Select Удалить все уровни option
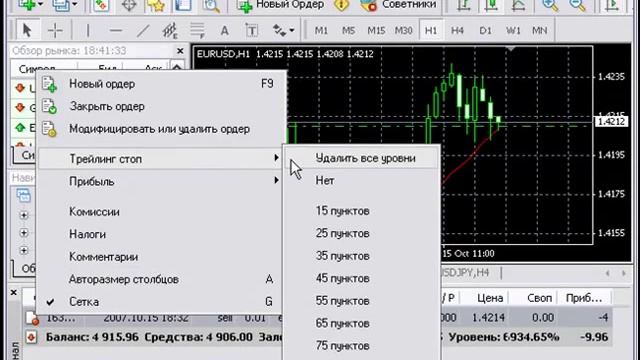 (x=362, y=158)
